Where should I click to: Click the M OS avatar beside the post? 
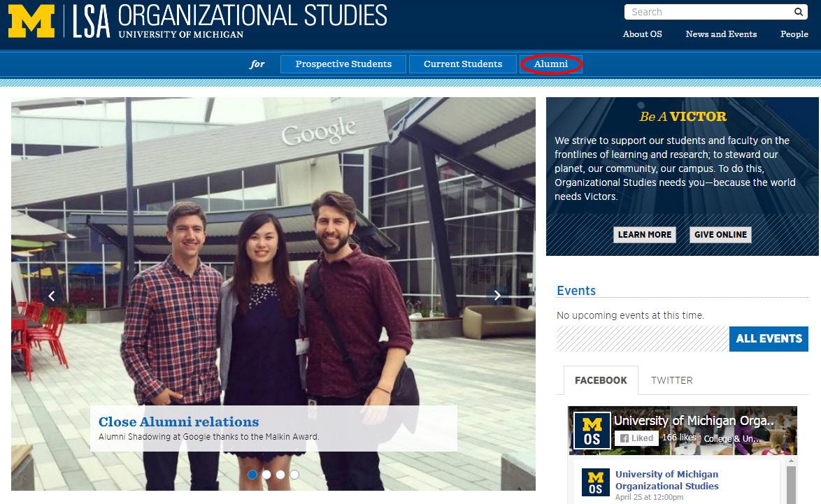(x=595, y=482)
